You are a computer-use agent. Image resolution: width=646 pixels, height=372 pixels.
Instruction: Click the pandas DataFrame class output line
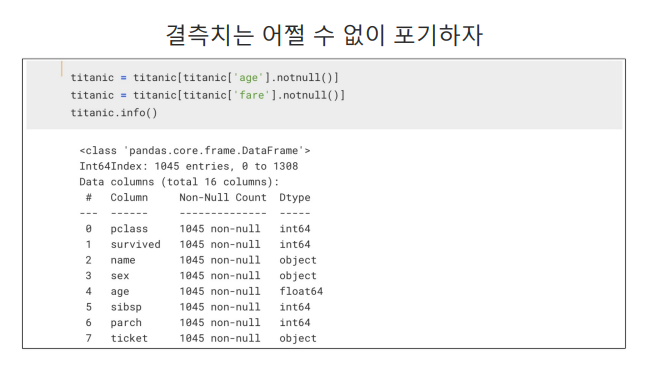[x=195, y=151]
